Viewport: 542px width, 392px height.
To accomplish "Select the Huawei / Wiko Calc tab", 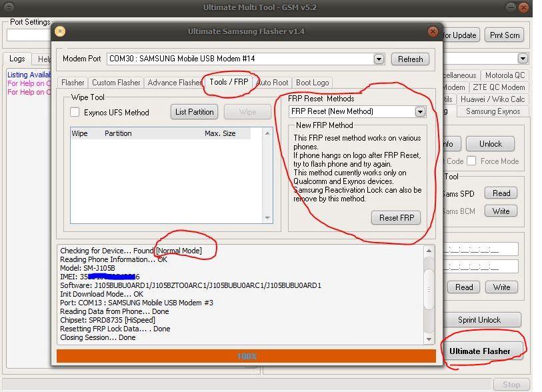I will [493, 99].
